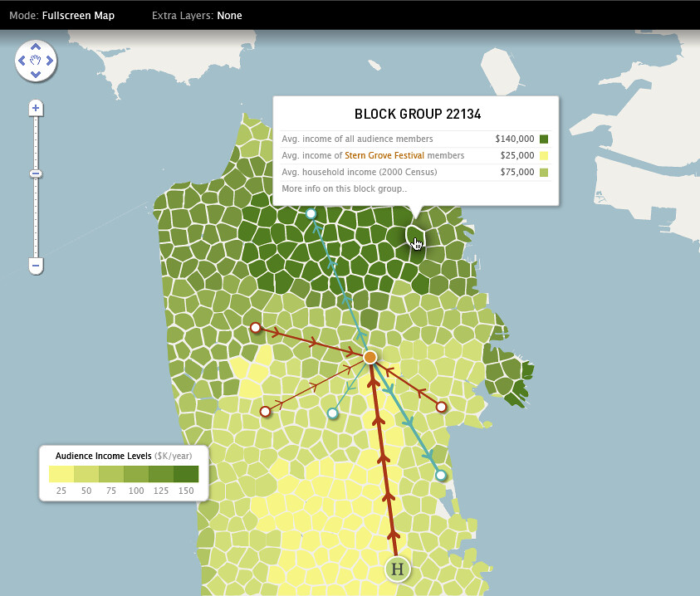Screen dimensions: 700x596
Task: Click the blue circle marker near the top
Action: pyautogui.click(x=310, y=213)
